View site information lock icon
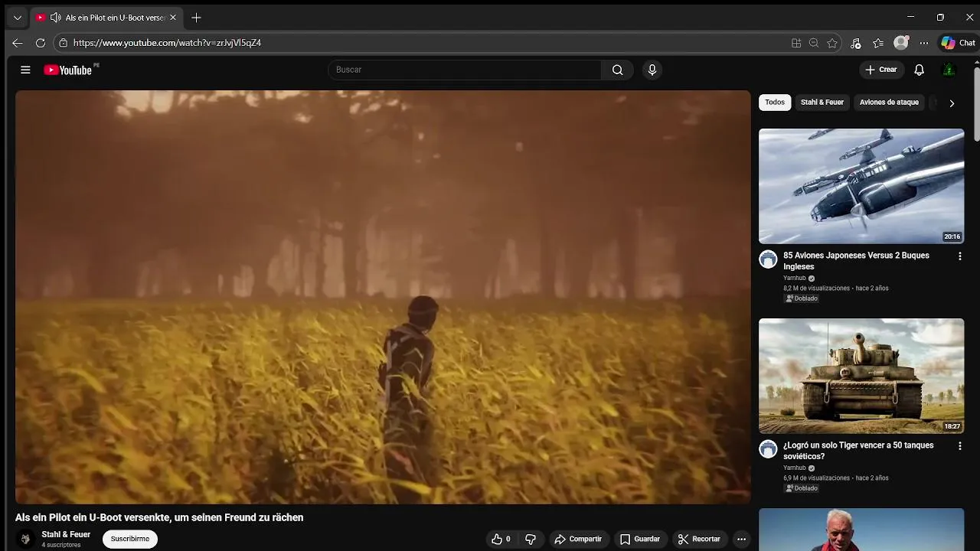This screenshot has width=980, height=551. (x=64, y=43)
